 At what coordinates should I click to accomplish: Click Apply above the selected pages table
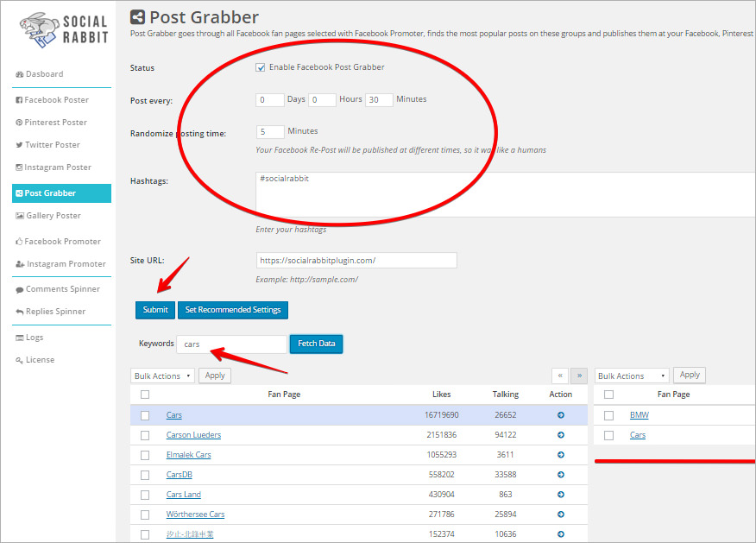690,375
